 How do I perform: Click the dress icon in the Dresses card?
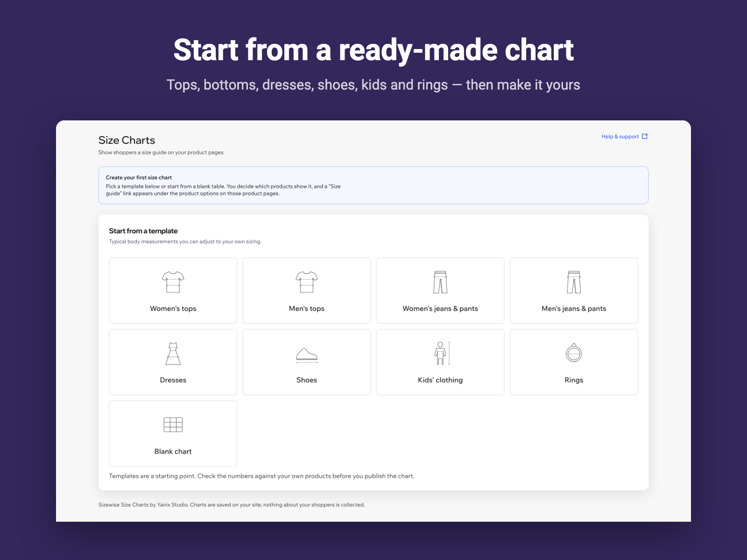tap(173, 353)
